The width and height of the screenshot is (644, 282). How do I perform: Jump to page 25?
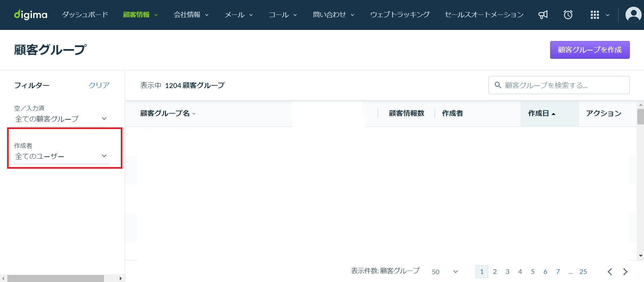click(x=583, y=272)
